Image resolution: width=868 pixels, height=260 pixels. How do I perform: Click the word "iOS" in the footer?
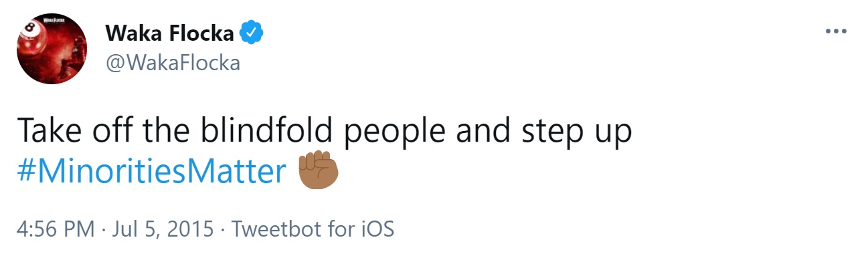tap(376, 229)
